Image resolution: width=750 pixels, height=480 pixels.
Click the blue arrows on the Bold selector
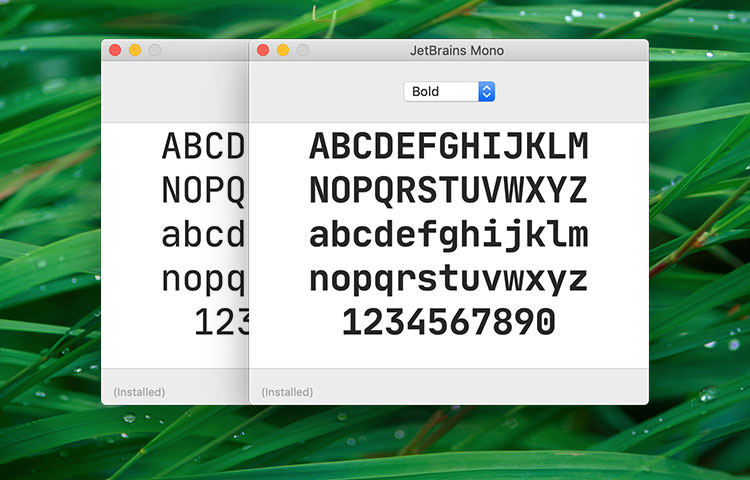click(486, 92)
